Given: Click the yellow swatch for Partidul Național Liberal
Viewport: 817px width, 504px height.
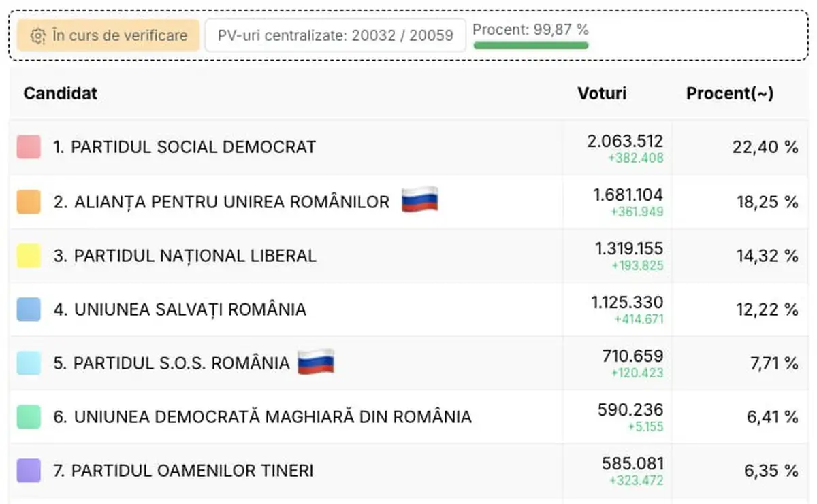Looking at the screenshot, I should [x=29, y=256].
